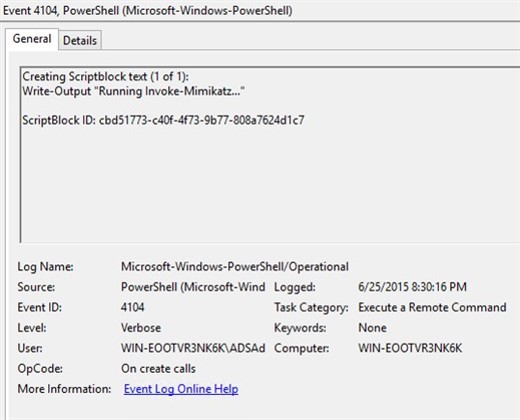Click the Write-Output Invoke-Mimikatz script line
Screen dimensions: 520x420
tap(133, 91)
